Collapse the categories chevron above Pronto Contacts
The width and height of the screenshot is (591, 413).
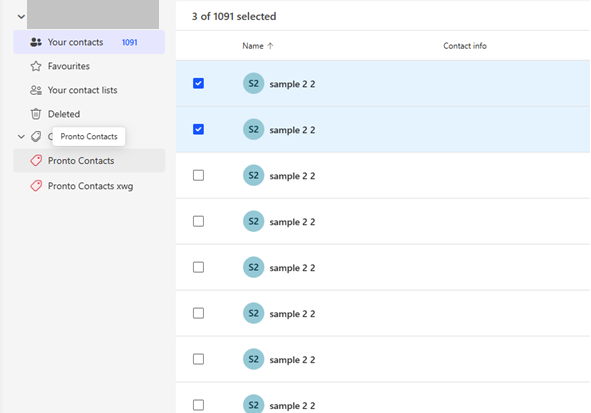(x=21, y=136)
